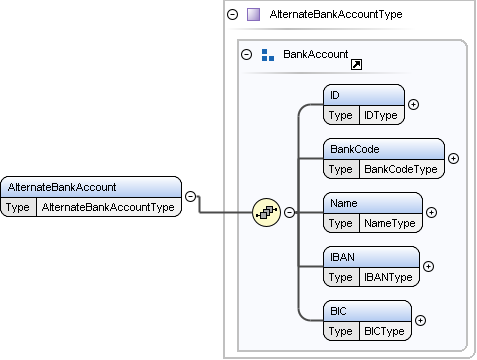Click the Type label beside NameType
Screen dimensions: 477x360
pyautogui.click(x=340, y=223)
